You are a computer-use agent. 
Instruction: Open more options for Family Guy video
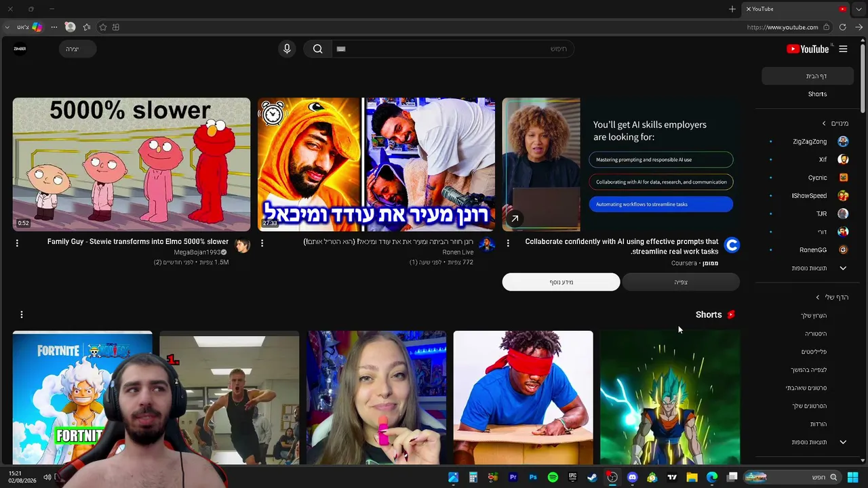[17, 243]
